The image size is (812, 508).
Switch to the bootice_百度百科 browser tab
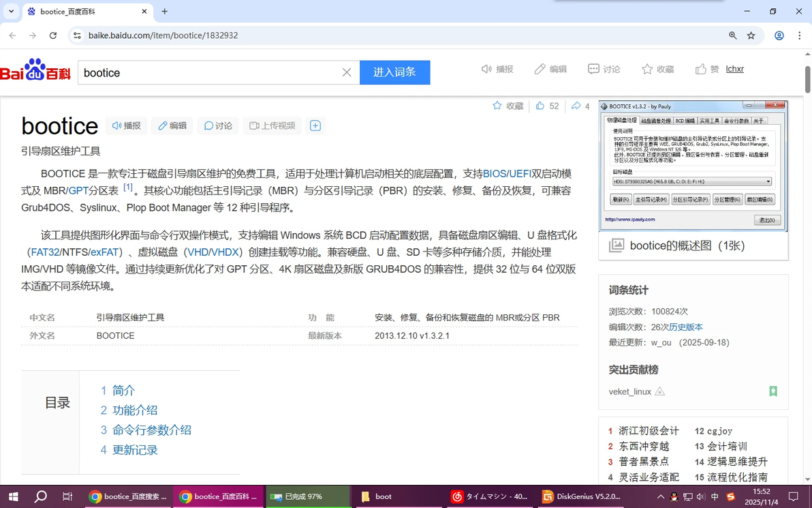[219, 496]
